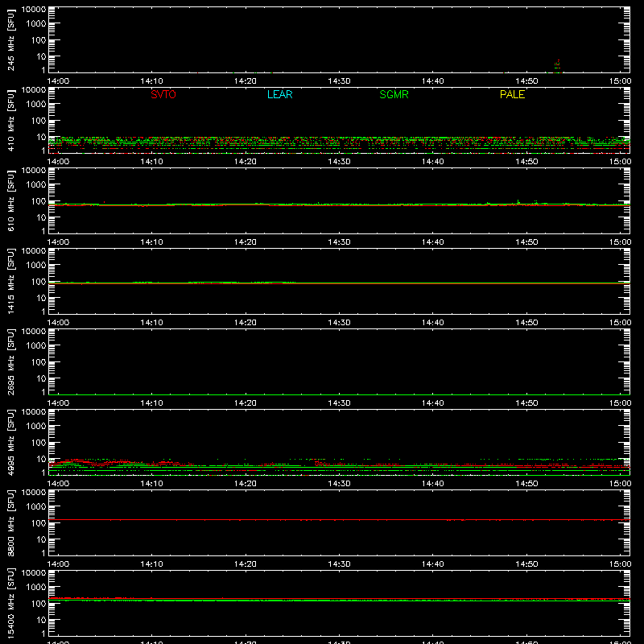Select the 2695 MHz [SFU] axis title

[x=10, y=361]
